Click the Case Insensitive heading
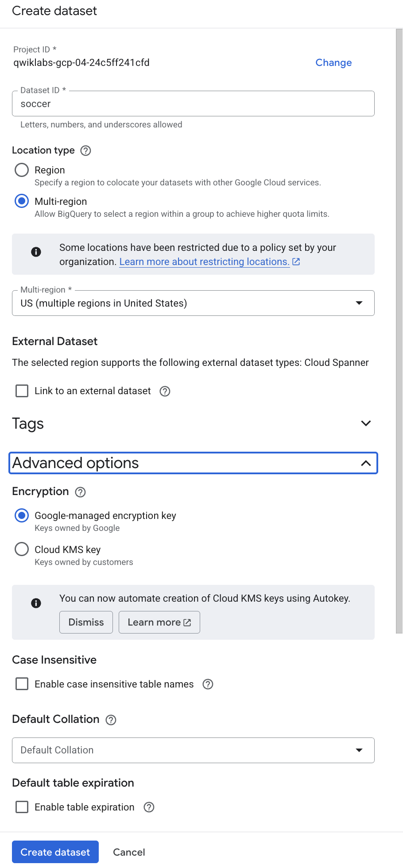Image resolution: width=403 pixels, height=868 pixels. [54, 660]
